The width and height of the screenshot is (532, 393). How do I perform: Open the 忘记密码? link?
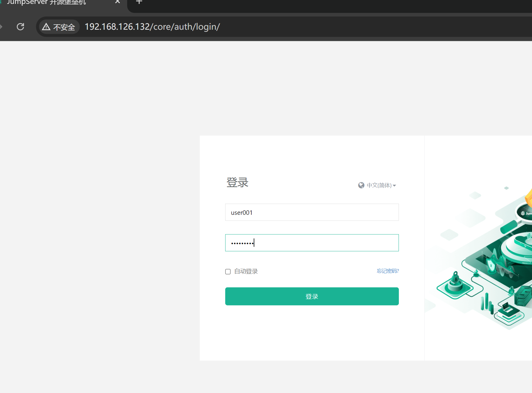(x=387, y=271)
